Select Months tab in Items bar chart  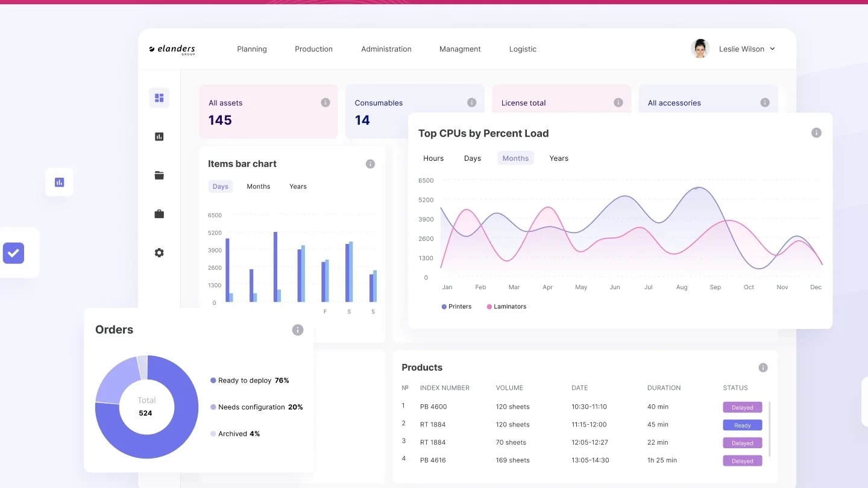(259, 186)
